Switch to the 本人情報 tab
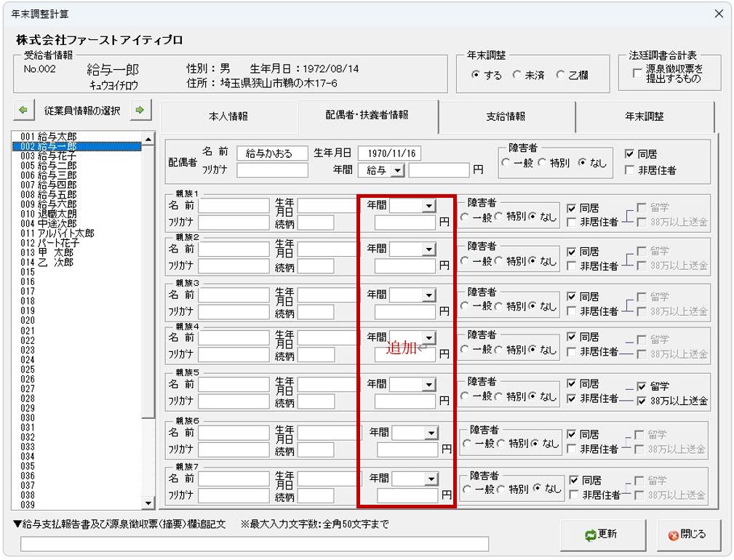This screenshot has height=560, width=734. (x=228, y=116)
